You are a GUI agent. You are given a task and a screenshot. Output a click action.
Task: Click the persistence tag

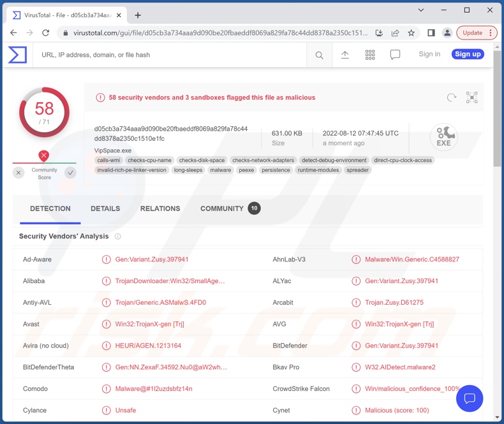coord(276,170)
